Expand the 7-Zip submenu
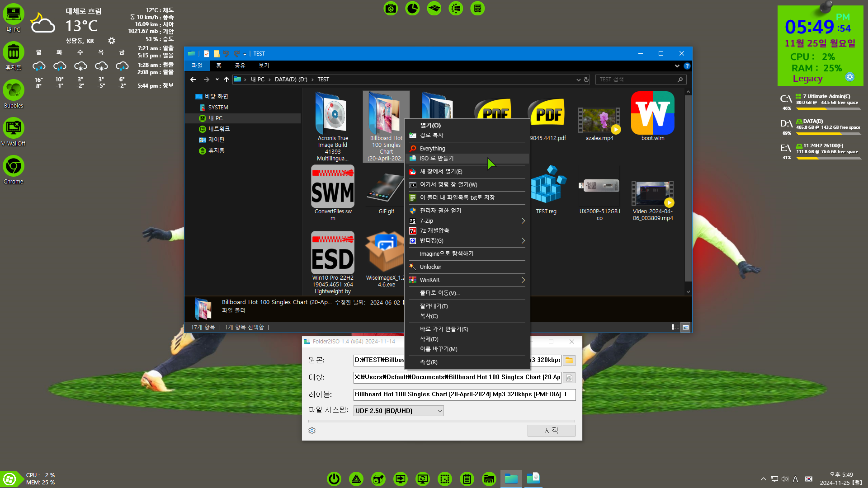Screen dimensions: 868x488 (467, 221)
